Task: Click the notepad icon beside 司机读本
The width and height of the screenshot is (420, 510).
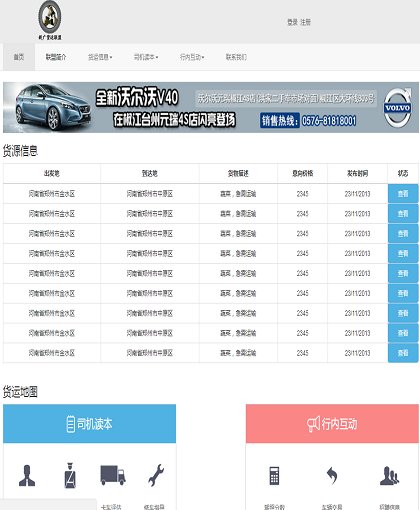Action: tap(70, 424)
